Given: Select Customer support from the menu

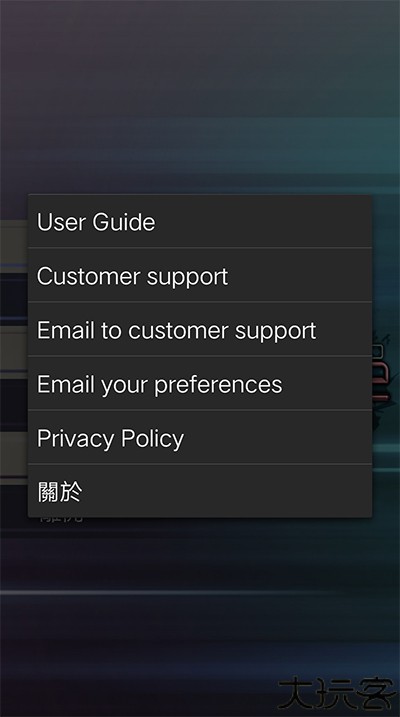Looking at the screenshot, I should click(x=200, y=275).
